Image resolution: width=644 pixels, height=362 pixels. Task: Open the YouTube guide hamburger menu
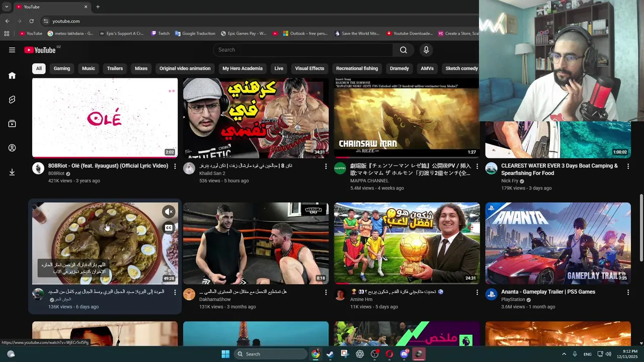click(12, 50)
